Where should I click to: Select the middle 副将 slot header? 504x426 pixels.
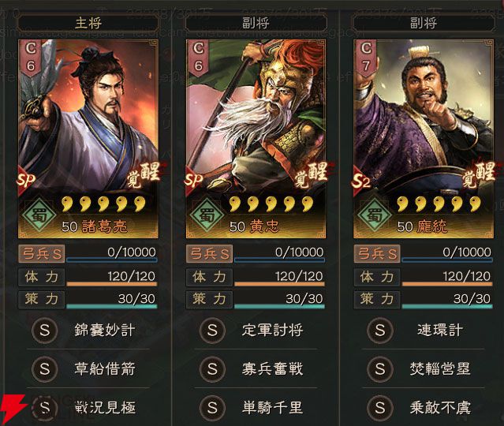coord(256,23)
